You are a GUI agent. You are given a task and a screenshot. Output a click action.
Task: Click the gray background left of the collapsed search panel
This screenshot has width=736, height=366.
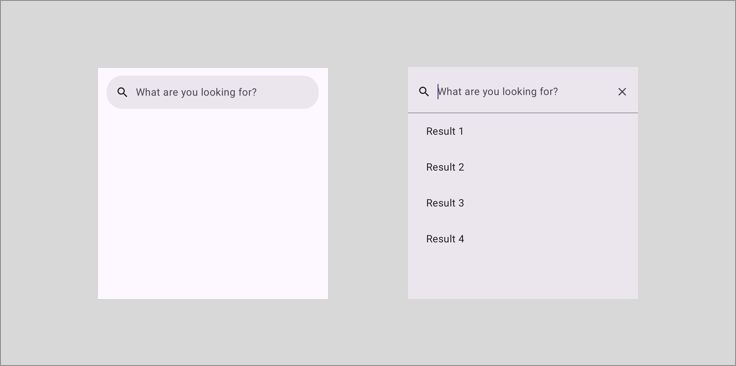point(49,183)
